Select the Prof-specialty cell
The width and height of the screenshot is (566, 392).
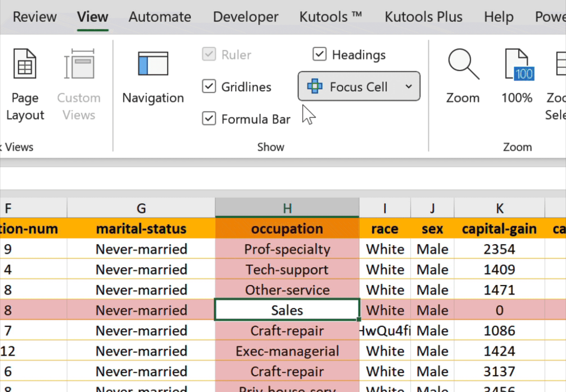click(287, 249)
